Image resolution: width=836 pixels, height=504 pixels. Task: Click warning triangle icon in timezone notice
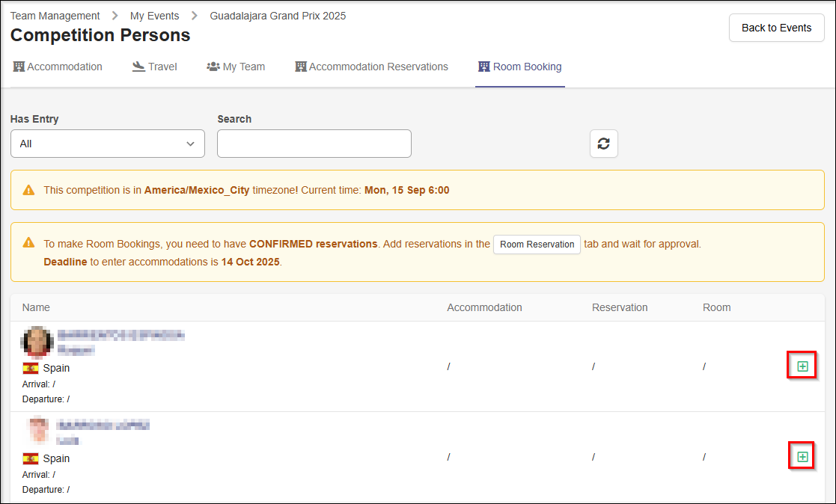[28, 190]
